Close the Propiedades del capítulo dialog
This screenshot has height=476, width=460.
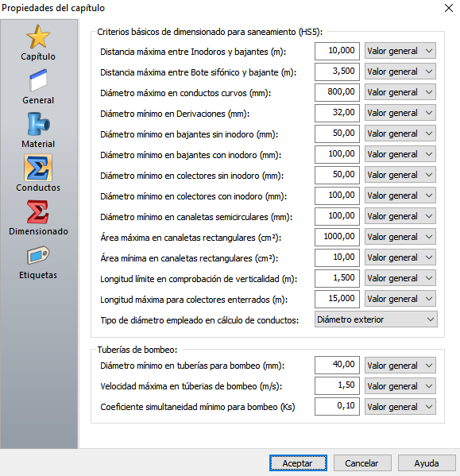(448, 8)
